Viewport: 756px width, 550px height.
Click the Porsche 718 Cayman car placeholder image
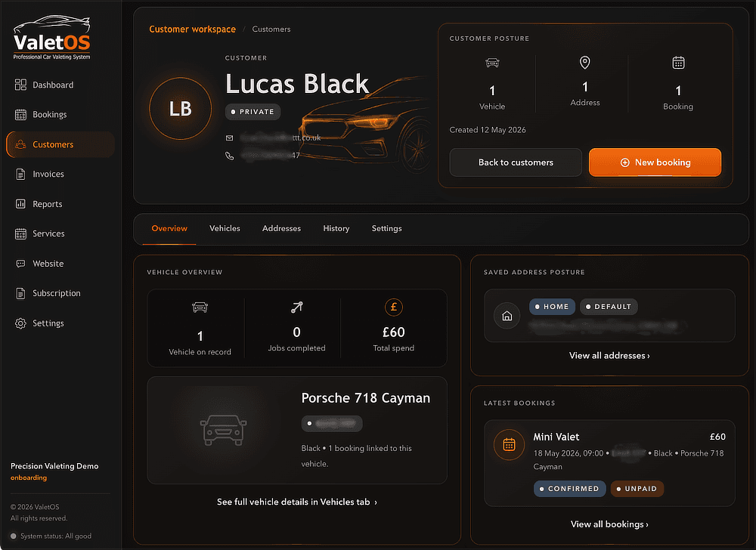point(223,430)
